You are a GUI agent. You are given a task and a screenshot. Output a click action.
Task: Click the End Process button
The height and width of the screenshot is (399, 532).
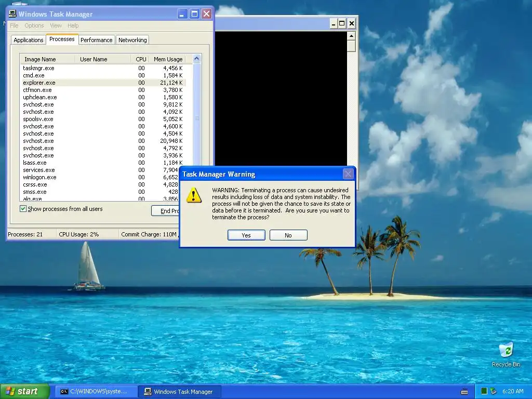tap(165, 211)
